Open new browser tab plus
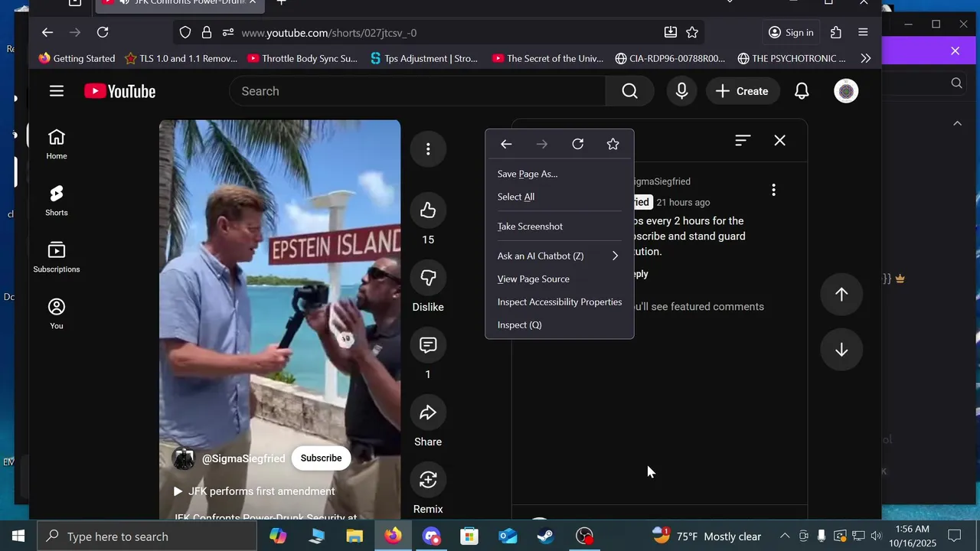Image resolution: width=980 pixels, height=551 pixels. point(281,2)
